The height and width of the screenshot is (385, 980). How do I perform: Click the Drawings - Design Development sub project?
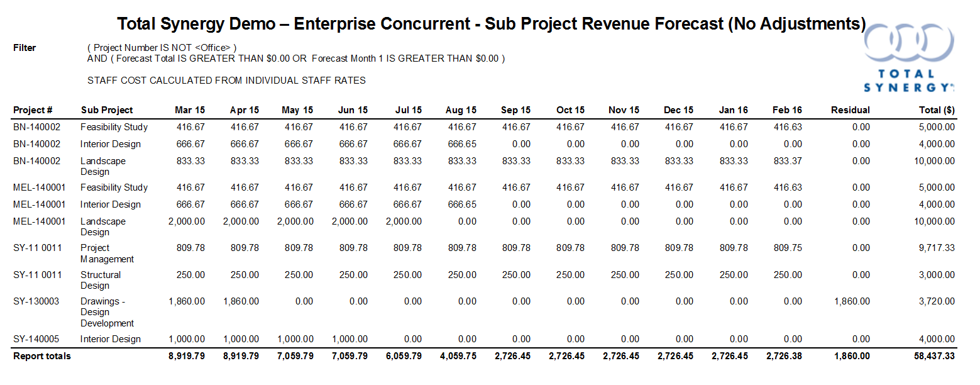click(x=107, y=312)
